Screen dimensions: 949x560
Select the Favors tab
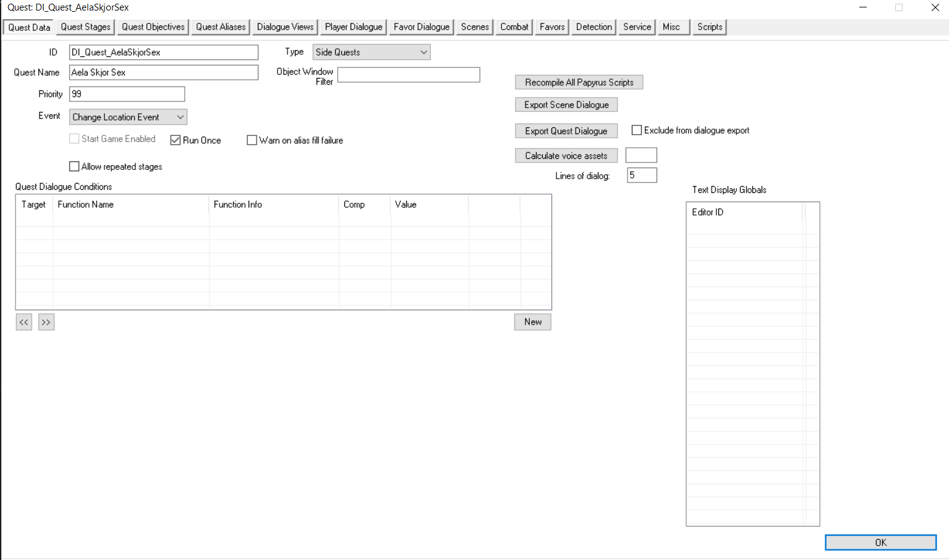[x=552, y=27]
